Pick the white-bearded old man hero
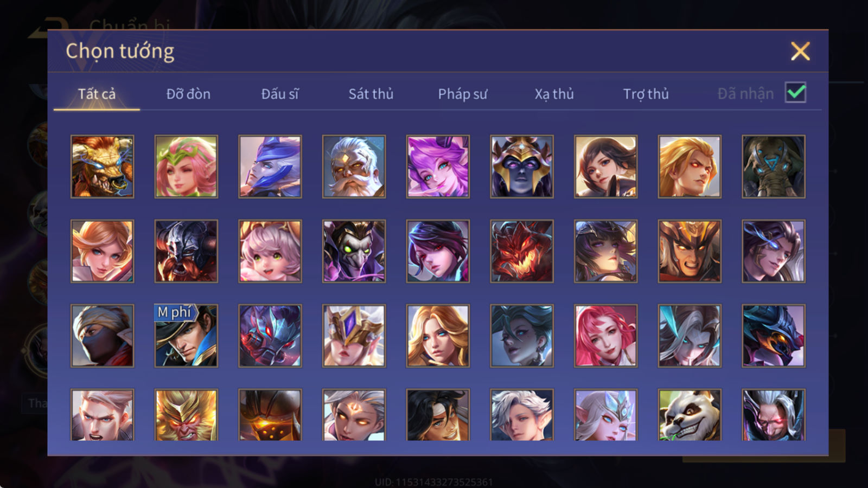Viewport: 868px width, 488px height. click(354, 166)
